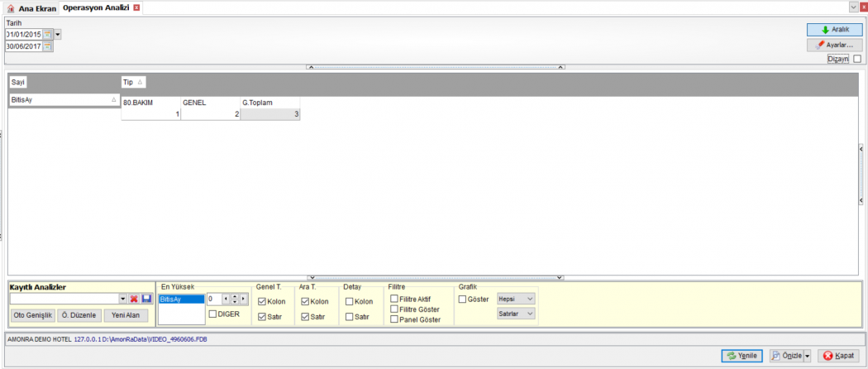
Task: Uncheck Ara T. Kolon checkbox
Action: (x=305, y=302)
